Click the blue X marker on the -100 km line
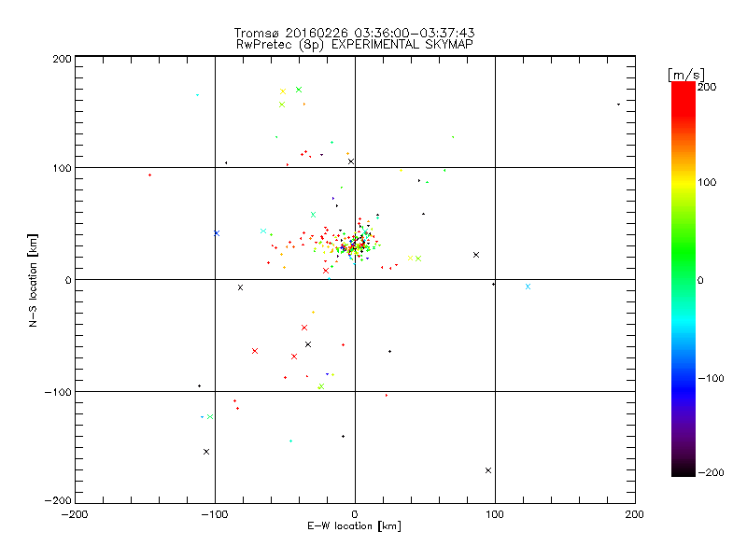The width and height of the screenshot is (747, 560). point(217,233)
